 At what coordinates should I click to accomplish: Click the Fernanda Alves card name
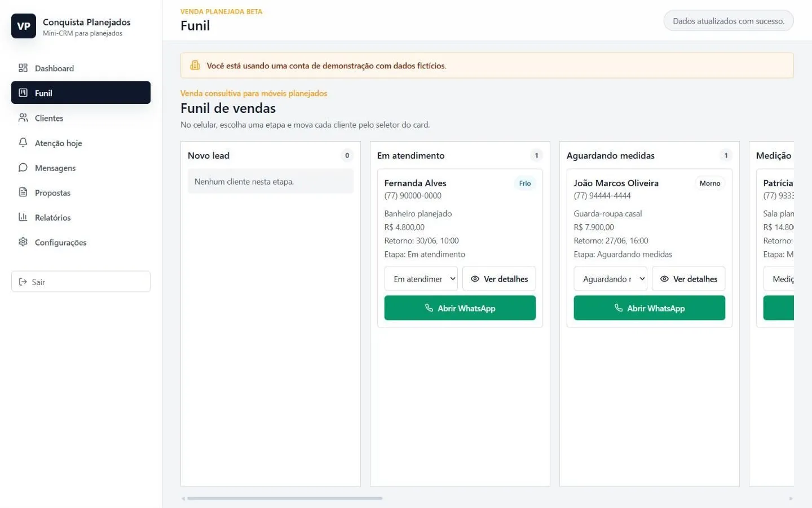(416, 183)
